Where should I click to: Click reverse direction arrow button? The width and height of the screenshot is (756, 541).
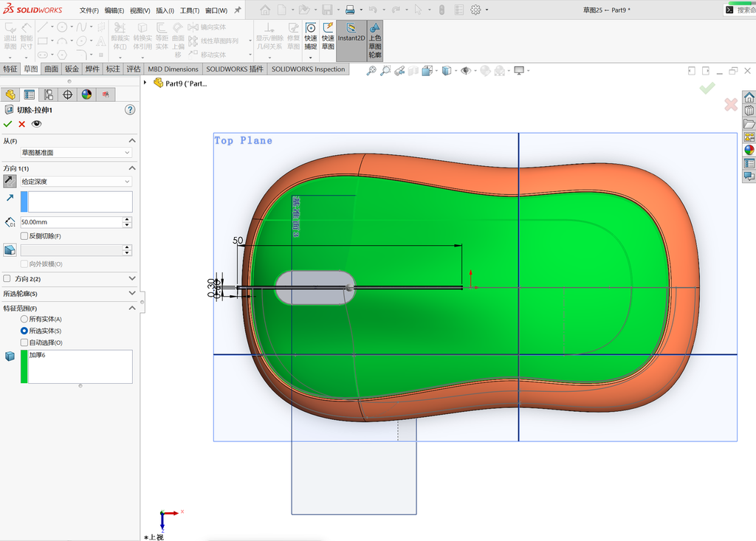[10, 182]
